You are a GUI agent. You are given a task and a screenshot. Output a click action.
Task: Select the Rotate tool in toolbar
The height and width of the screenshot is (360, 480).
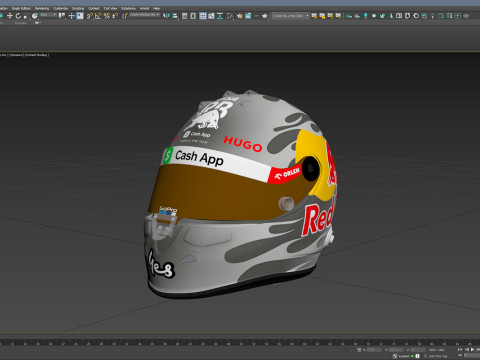click(x=18, y=16)
